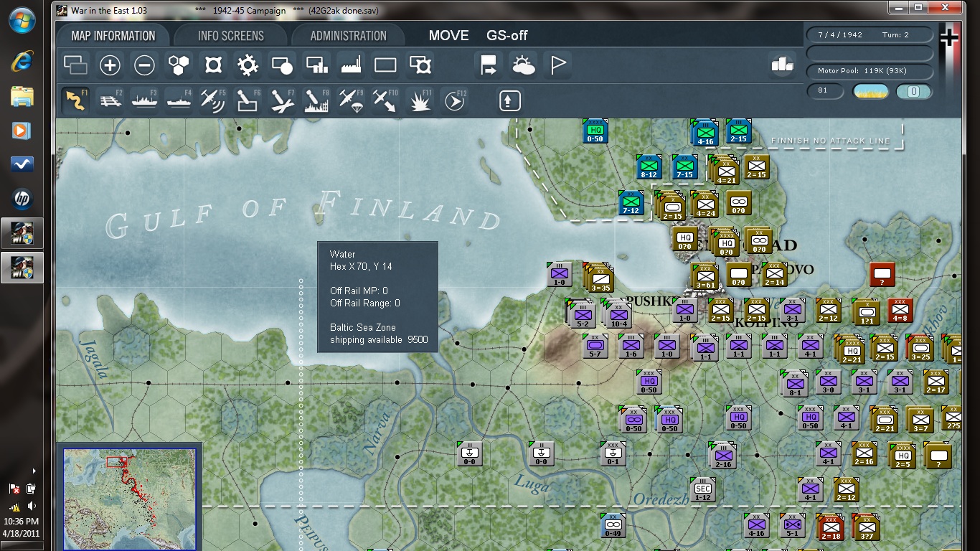The image size is (980, 551).
Task: Open the INFO SCREENS tab
Action: click(230, 36)
